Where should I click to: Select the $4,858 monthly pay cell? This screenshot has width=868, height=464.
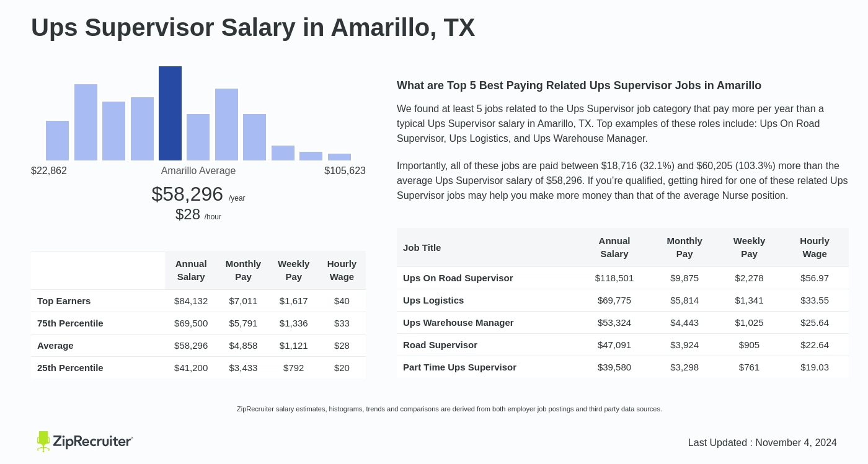[243, 345]
